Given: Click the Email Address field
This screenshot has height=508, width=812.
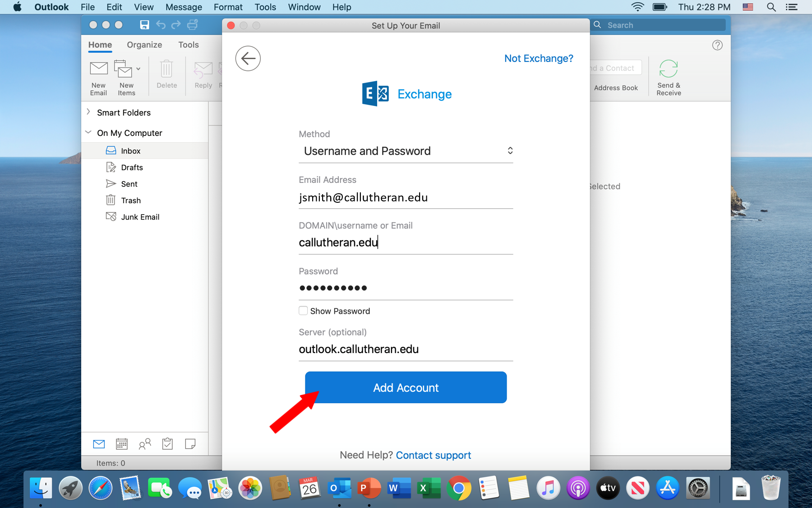Looking at the screenshot, I should point(406,198).
